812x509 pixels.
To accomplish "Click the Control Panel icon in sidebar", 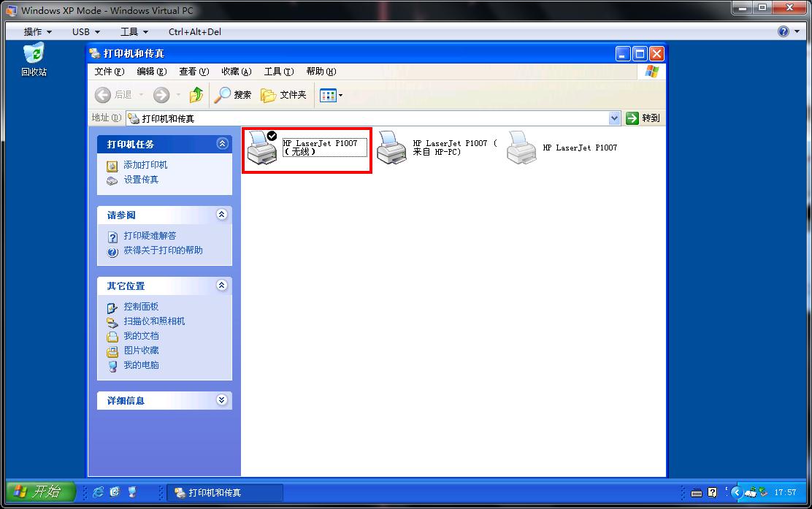I will pos(112,308).
